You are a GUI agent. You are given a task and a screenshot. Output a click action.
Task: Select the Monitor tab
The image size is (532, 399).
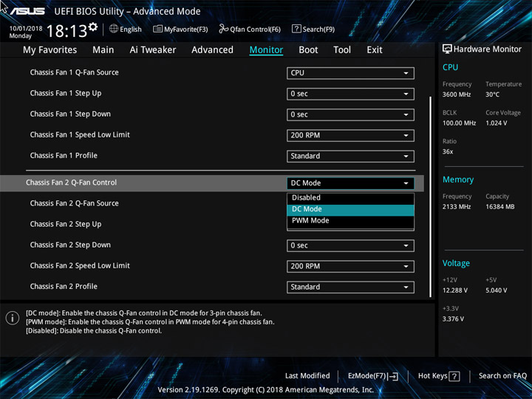pos(266,50)
